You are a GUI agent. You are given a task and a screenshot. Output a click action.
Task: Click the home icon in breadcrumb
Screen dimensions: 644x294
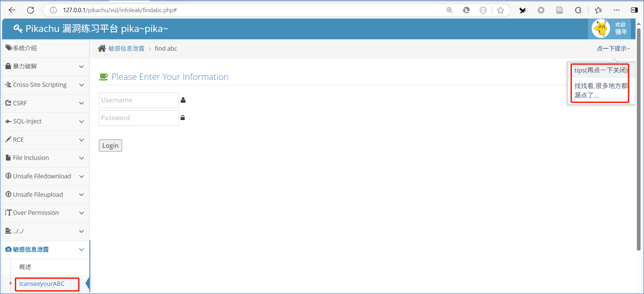point(102,48)
